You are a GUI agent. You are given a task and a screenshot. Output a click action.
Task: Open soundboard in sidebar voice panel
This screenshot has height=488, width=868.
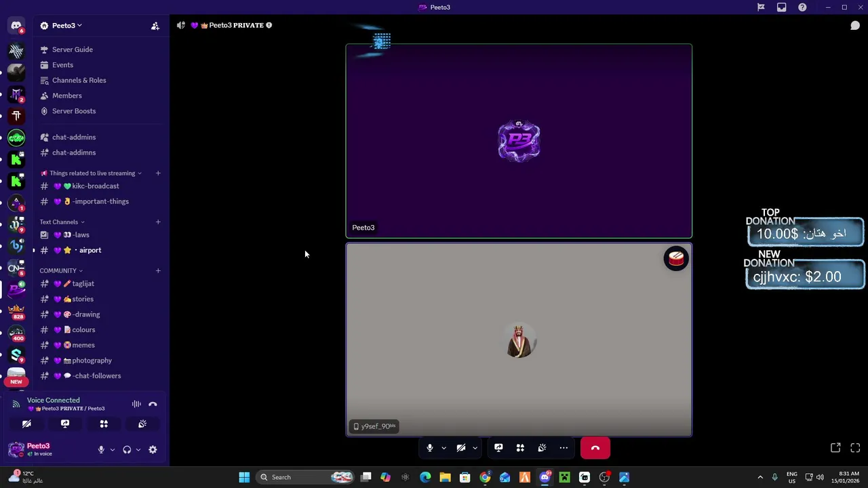(x=142, y=424)
